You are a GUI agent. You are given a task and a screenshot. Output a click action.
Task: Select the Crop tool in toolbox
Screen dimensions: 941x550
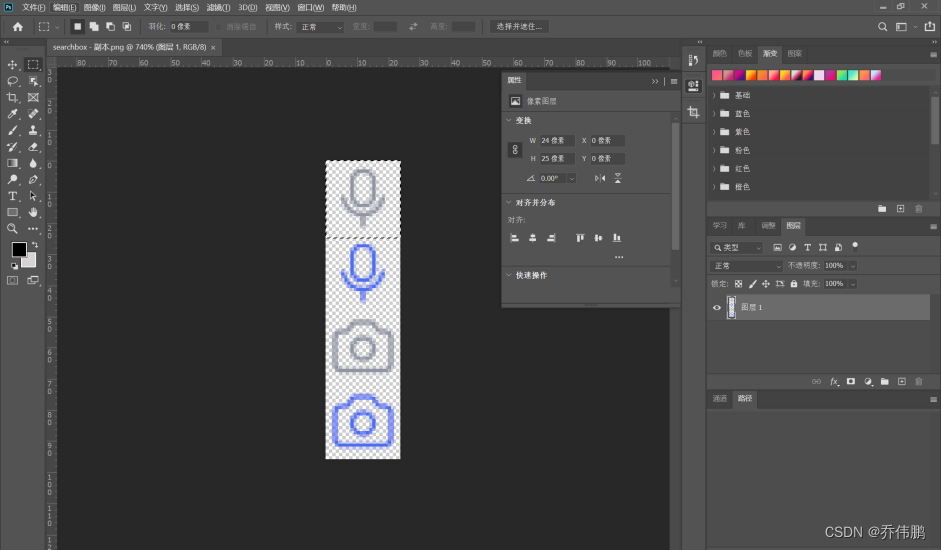coord(13,97)
